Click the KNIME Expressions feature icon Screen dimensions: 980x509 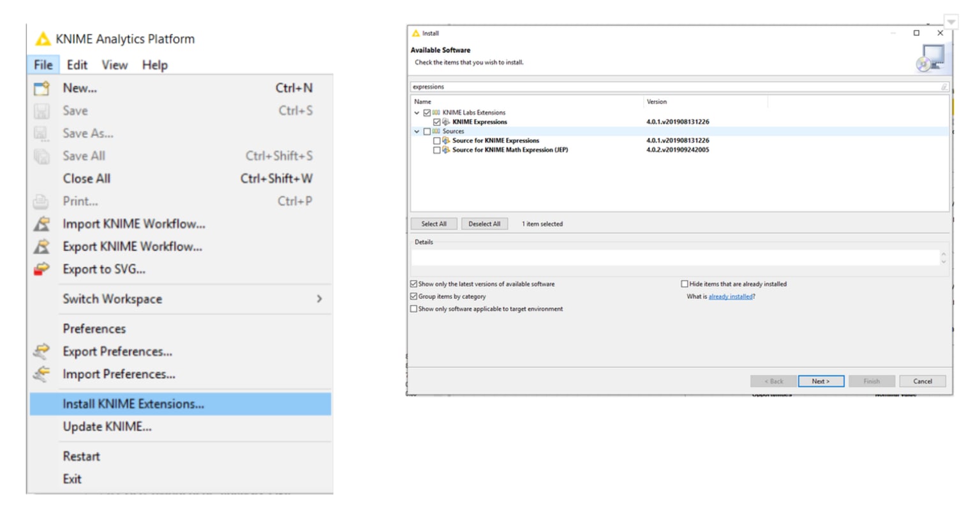coord(446,122)
